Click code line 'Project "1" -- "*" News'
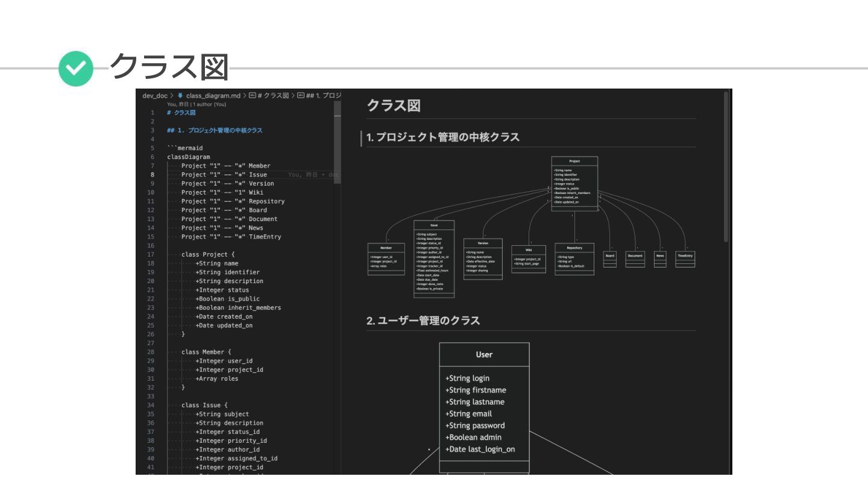This screenshot has height=488, width=868. [x=222, y=228]
